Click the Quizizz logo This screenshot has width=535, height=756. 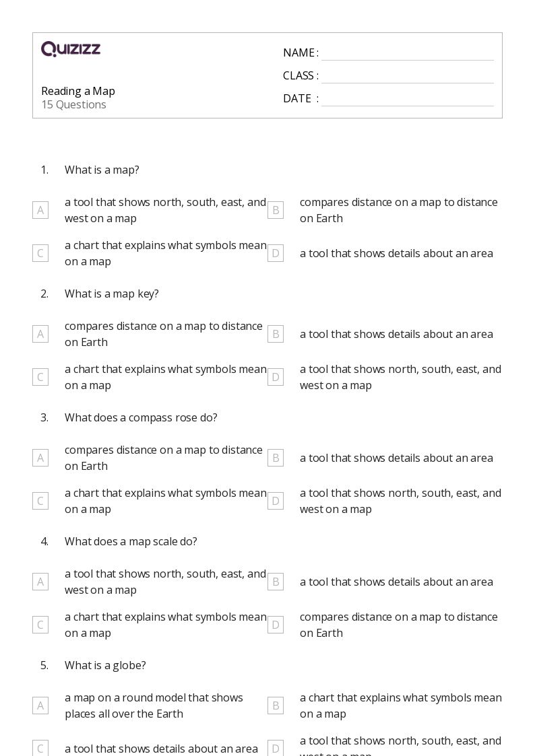[71, 49]
